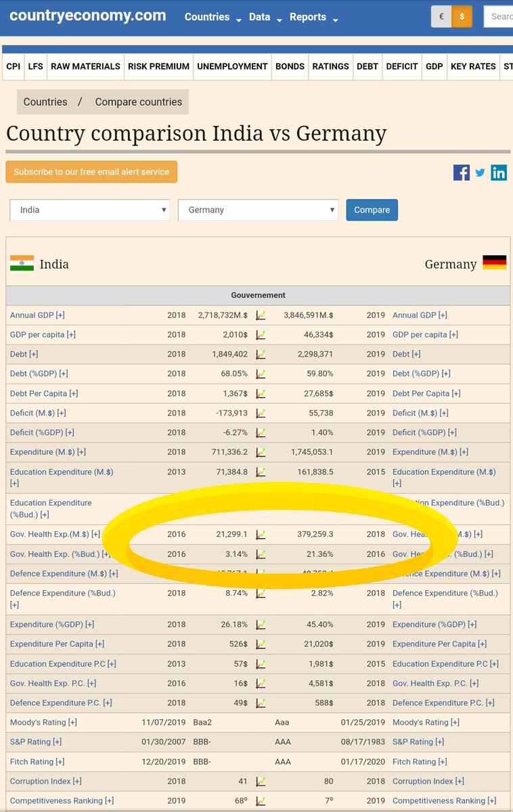Open the LFS tab
The height and width of the screenshot is (812, 513).
click(x=35, y=66)
